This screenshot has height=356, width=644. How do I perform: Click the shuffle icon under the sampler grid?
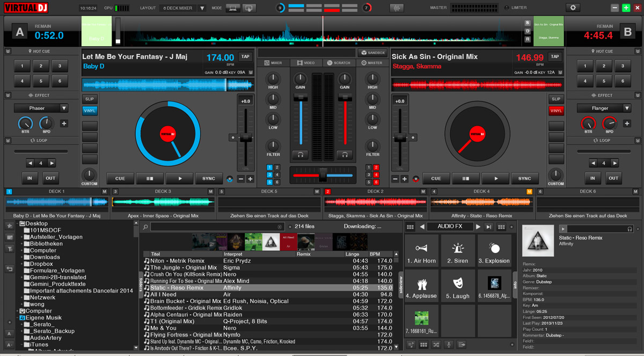coord(436,345)
